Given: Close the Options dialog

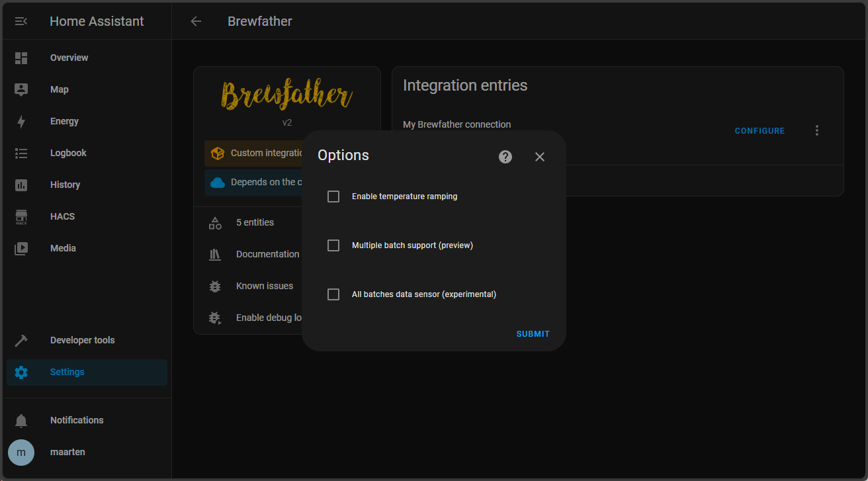Looking at the screenshot, I should [540, 156].
